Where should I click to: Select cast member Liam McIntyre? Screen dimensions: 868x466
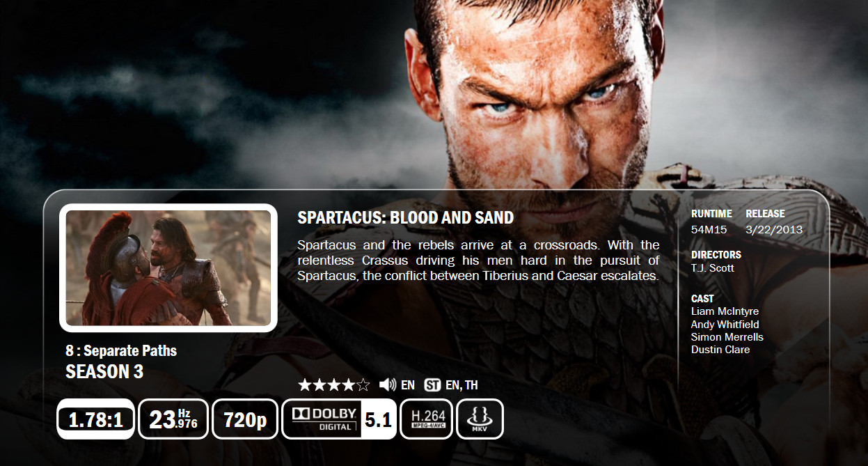[725, 311]
